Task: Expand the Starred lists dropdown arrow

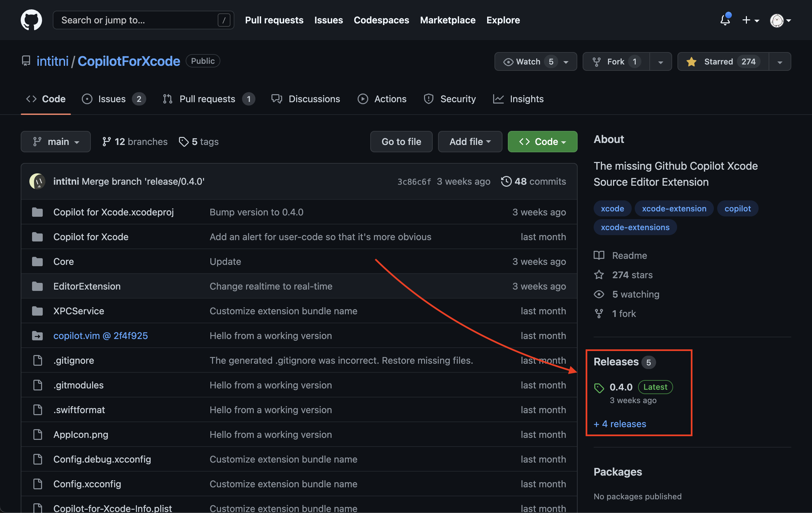Action: tap(780, 62)
